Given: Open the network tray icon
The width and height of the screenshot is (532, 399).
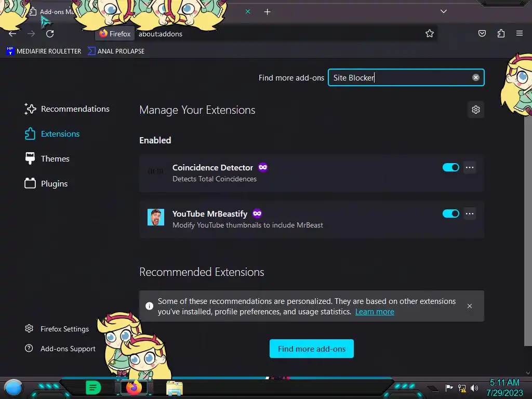Looking at the screenshot, I should tap(462, 388).
